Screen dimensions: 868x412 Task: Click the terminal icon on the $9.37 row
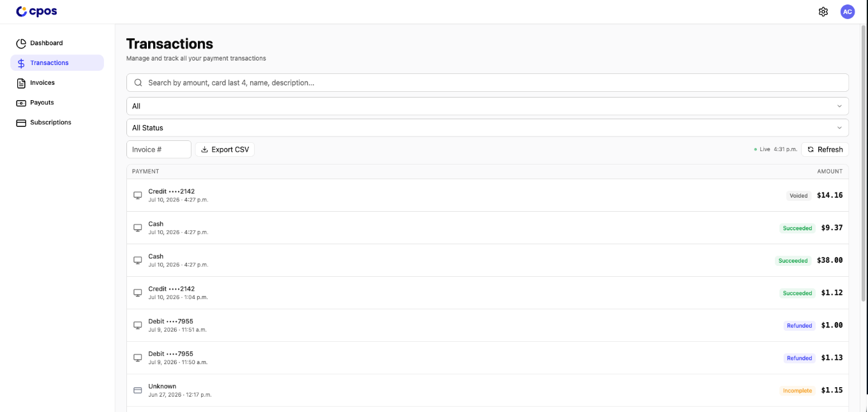[137, 228]
